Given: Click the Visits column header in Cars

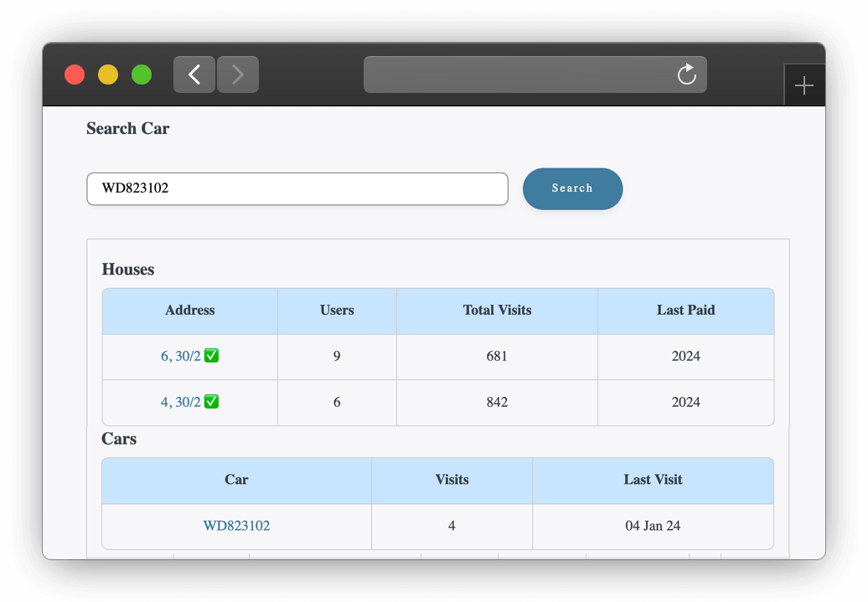Looking at the screenshot, I should [x=452, y=480].
